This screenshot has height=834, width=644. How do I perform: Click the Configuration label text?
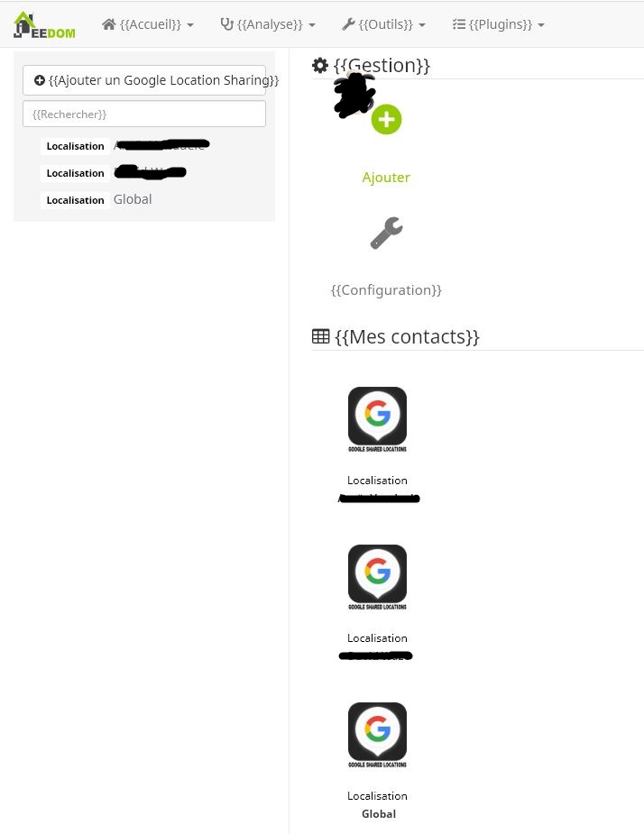[386, 290]
